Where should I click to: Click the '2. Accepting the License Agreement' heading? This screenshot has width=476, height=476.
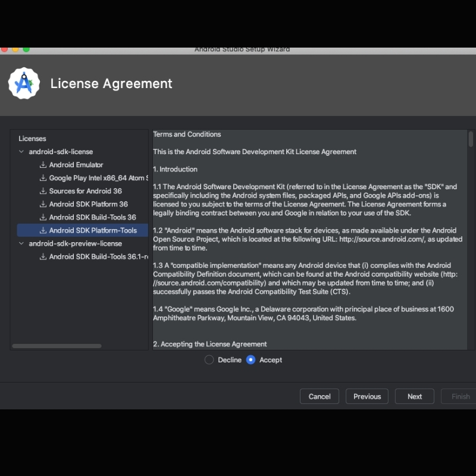(210, 344)
